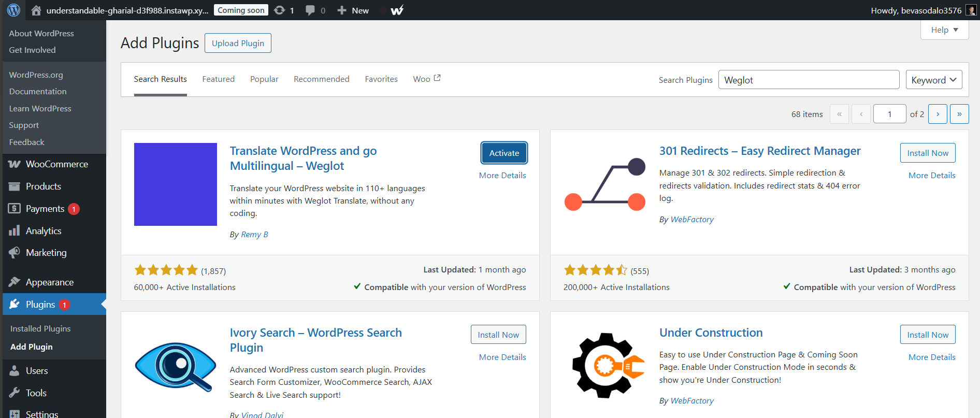Click the Weglot plugin thumbnail
The image size is (980, 418).
[x=176, y=184]
